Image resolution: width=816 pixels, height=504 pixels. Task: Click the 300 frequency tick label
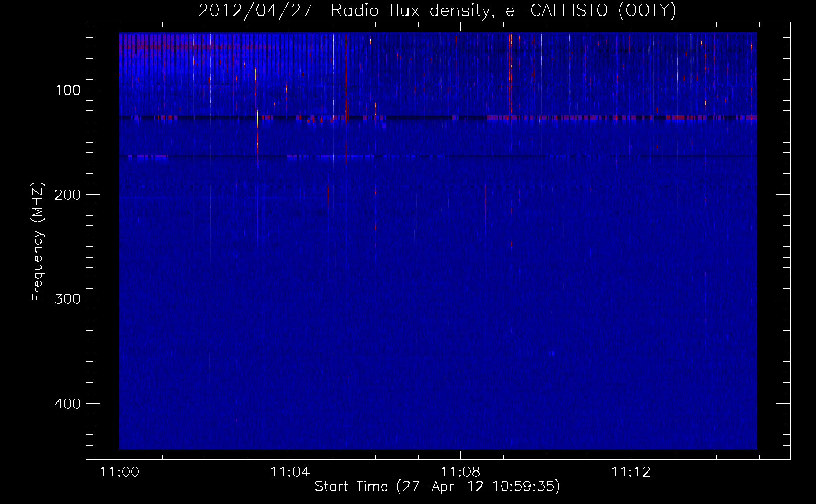click(68, 299)
